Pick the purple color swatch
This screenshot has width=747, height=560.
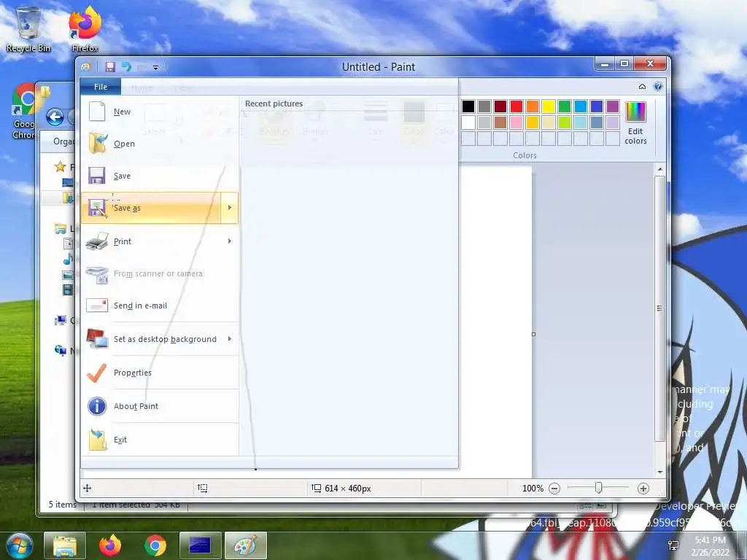pyautogui.click(x=613, y=106)
